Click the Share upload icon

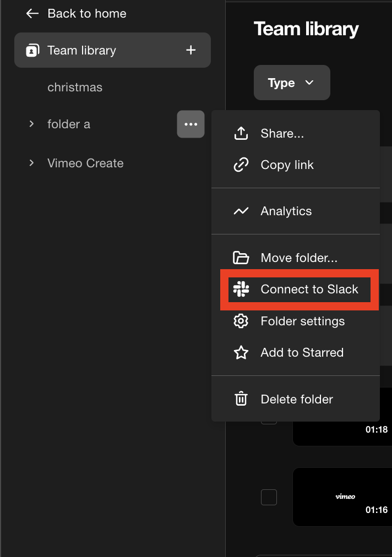click(241, 133)
